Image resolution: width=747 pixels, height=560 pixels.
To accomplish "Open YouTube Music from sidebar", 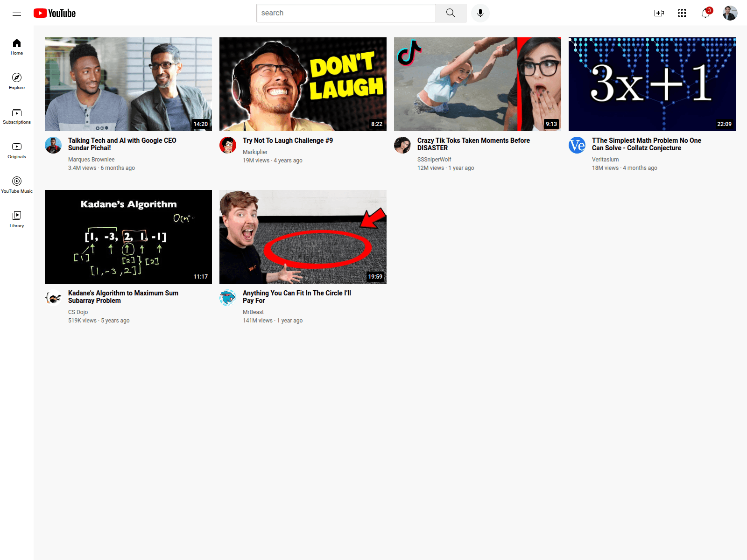I will pos(17,185).
